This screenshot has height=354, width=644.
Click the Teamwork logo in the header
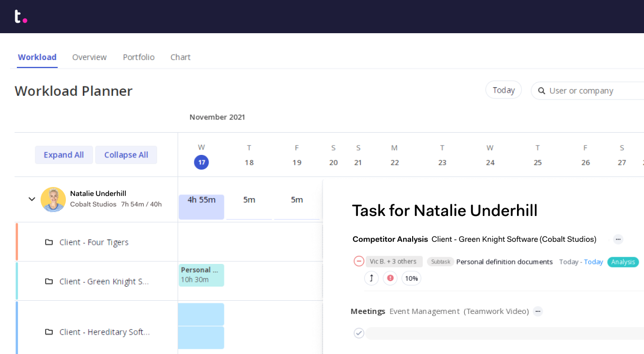coord(21,16)
